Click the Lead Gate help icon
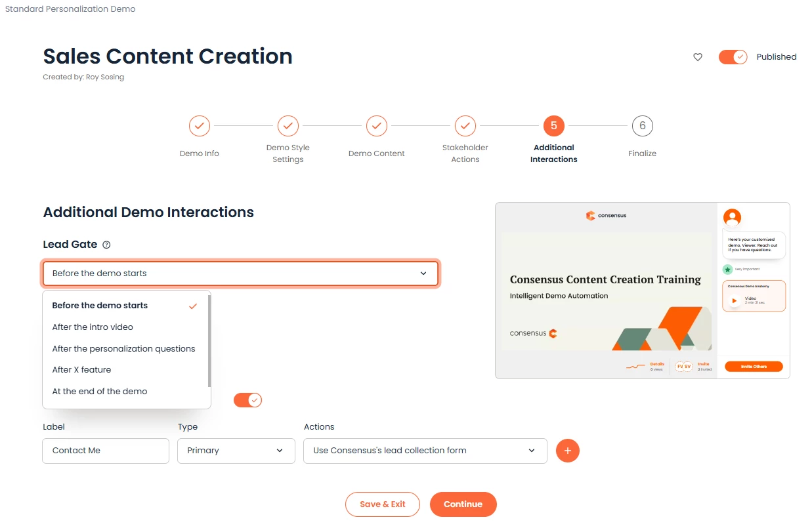Viewport: 812px width, 530px height. click(106, 245)
